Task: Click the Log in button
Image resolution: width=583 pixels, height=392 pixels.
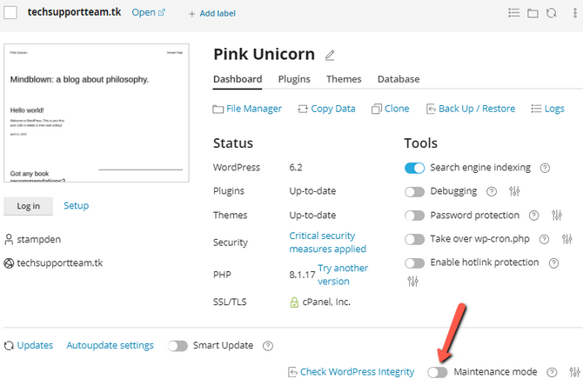Action: (x=29, y=206)
